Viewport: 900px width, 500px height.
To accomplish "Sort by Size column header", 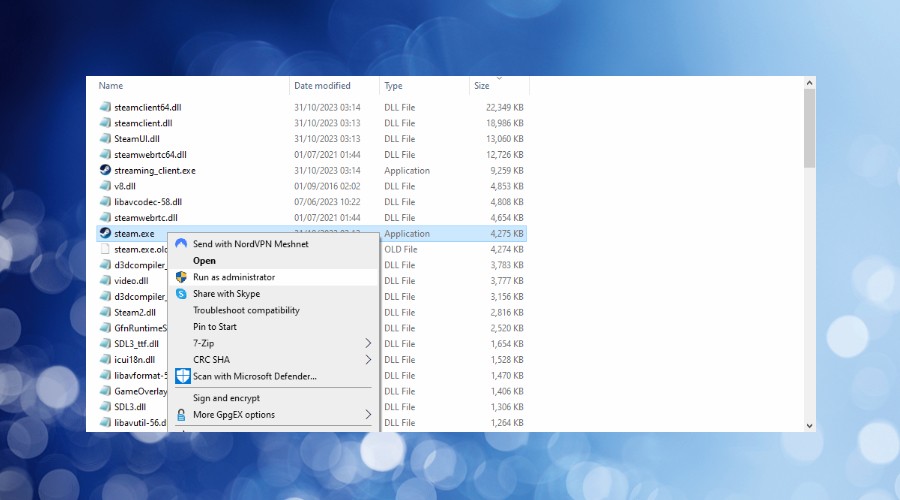I will [x=482, y=86].
